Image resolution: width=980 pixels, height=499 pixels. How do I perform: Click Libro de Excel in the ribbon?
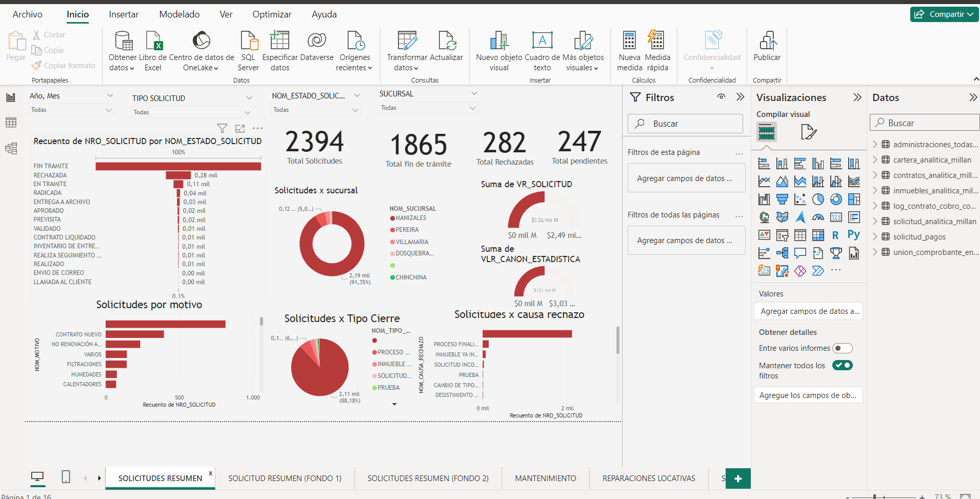pos(153,51)
